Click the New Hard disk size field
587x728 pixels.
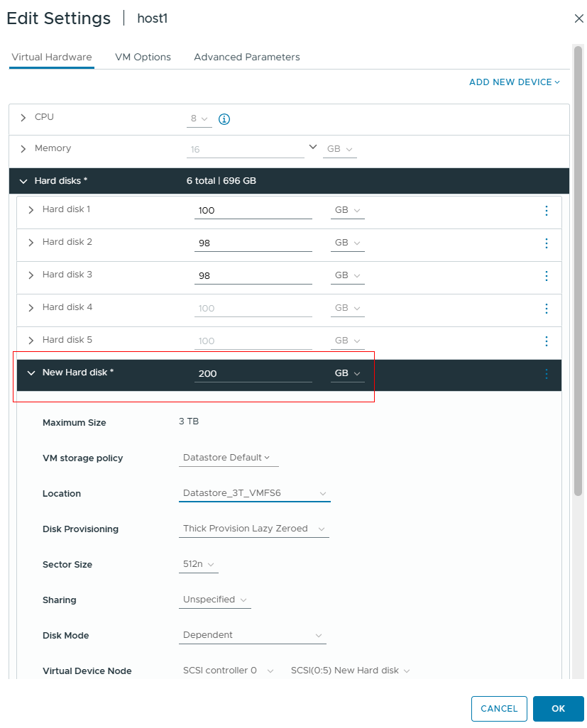coord(253,374)
